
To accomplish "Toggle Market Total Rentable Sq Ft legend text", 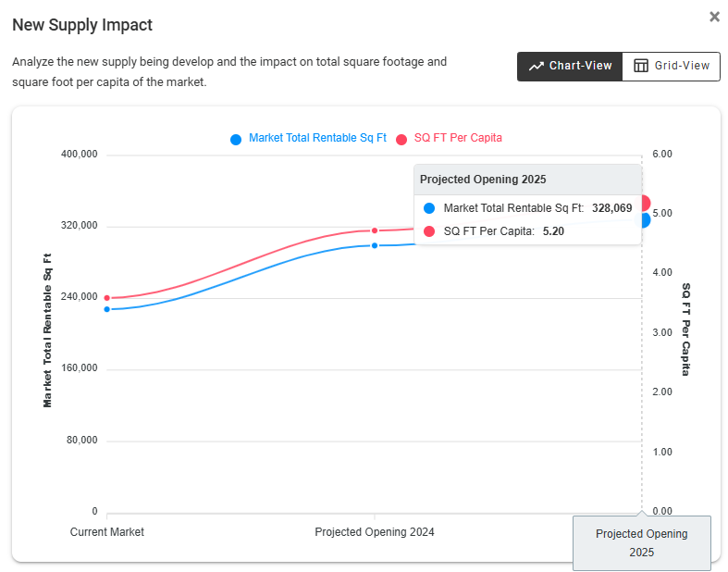I will point(317,138).
